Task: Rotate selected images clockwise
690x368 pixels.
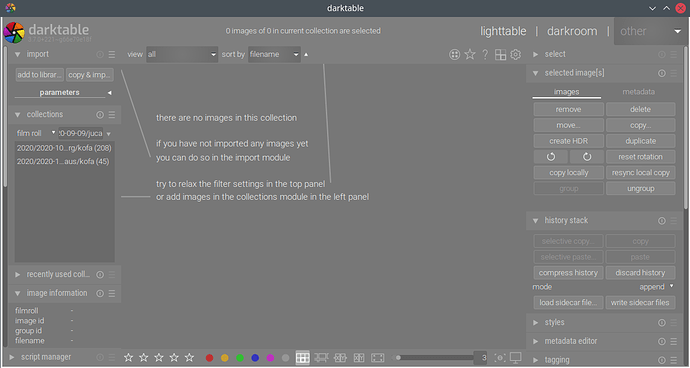Action: 587,157
